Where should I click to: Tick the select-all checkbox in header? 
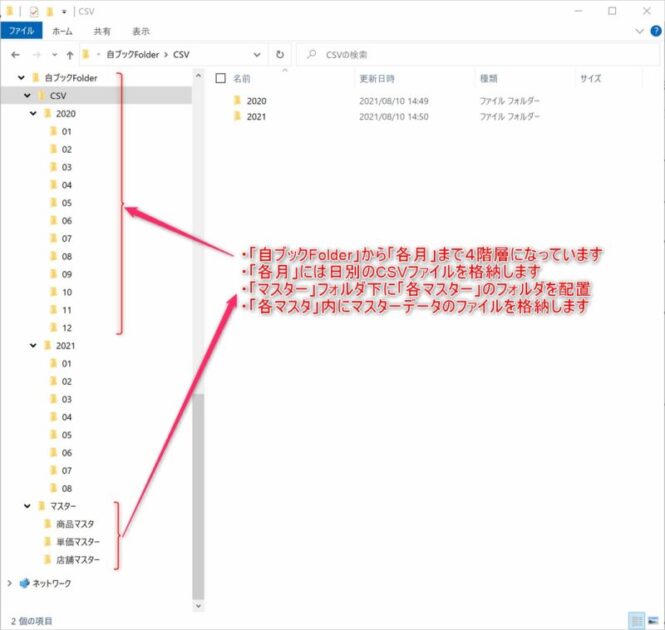coord(221,78)
